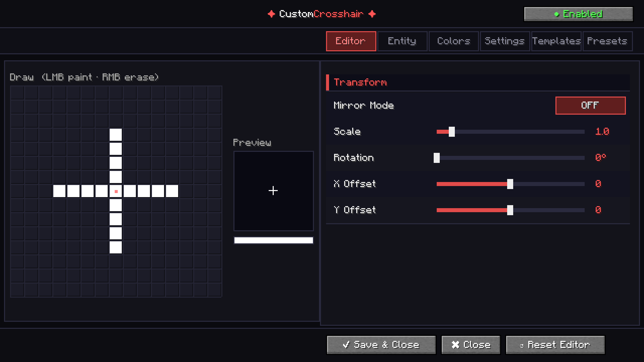
Task: Go to the Settings tab
Action: [505, 41]
